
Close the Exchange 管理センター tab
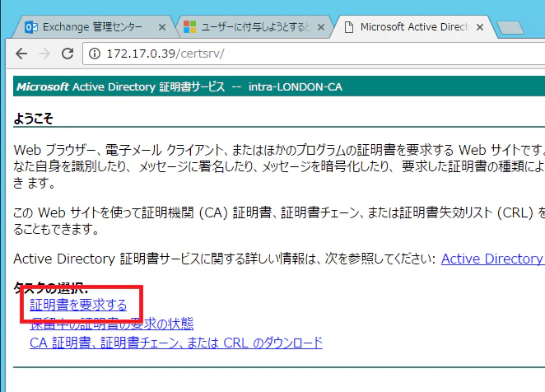coord(162,27)
